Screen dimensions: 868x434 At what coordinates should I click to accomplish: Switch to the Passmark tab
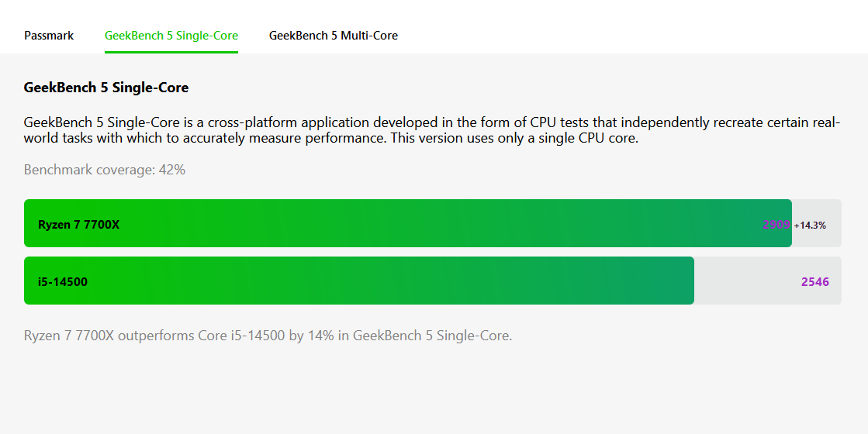pyautogui.click(x=49, y=36)
